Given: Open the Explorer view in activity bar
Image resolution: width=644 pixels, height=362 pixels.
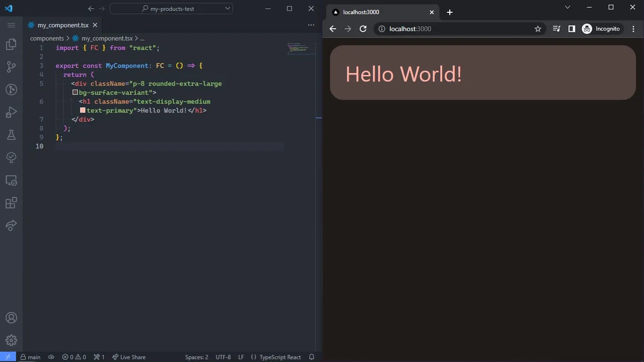Looking at the screenshot, I should (x=11, y=44).
